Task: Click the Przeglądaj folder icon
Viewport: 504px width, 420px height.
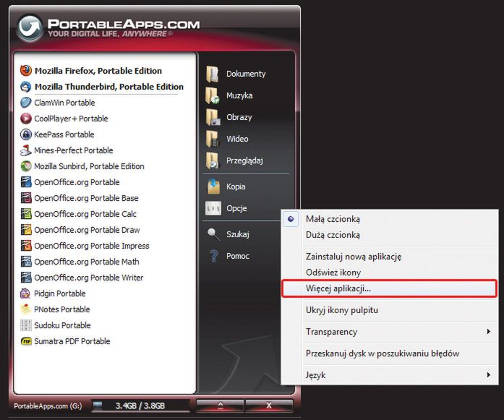Action: 213,160
